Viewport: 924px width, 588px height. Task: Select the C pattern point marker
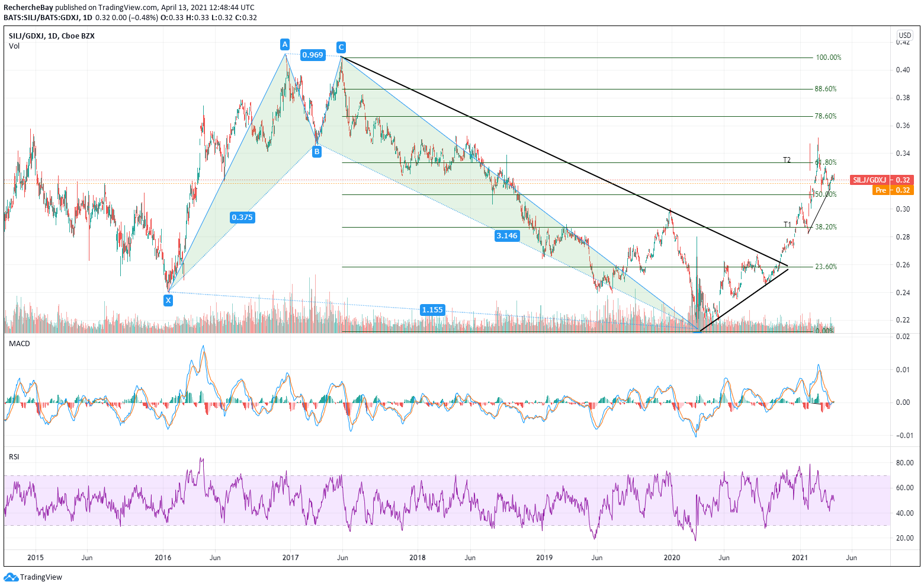[341, 47]
